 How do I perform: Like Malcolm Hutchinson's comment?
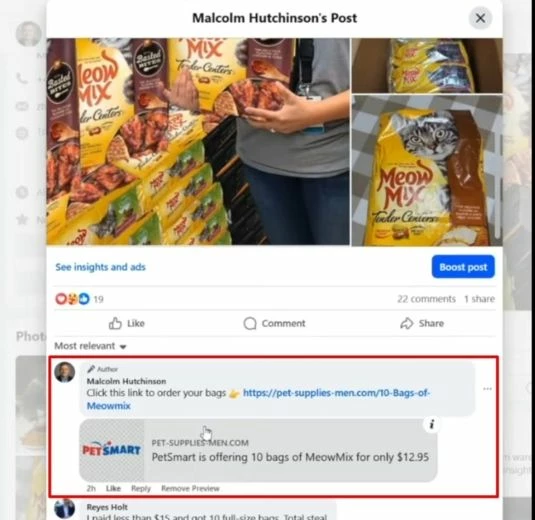(113, 488)
